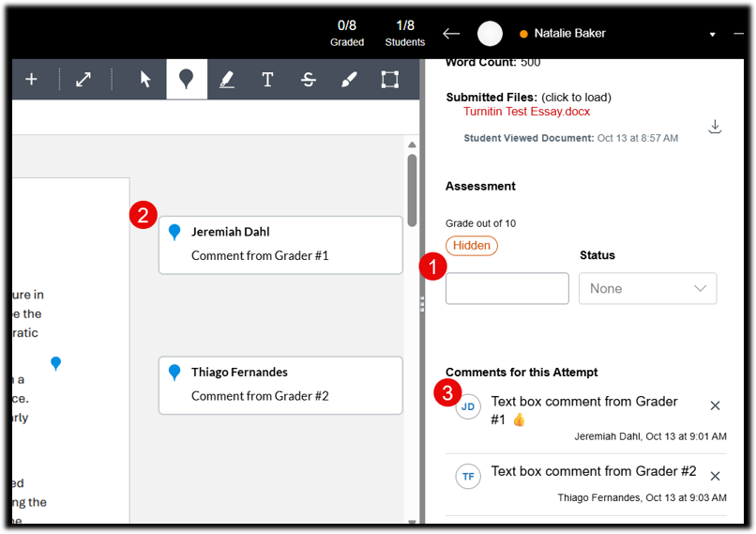Click the document viewer scrollbar thumb

pyautogui.click(x=412, y=191)
